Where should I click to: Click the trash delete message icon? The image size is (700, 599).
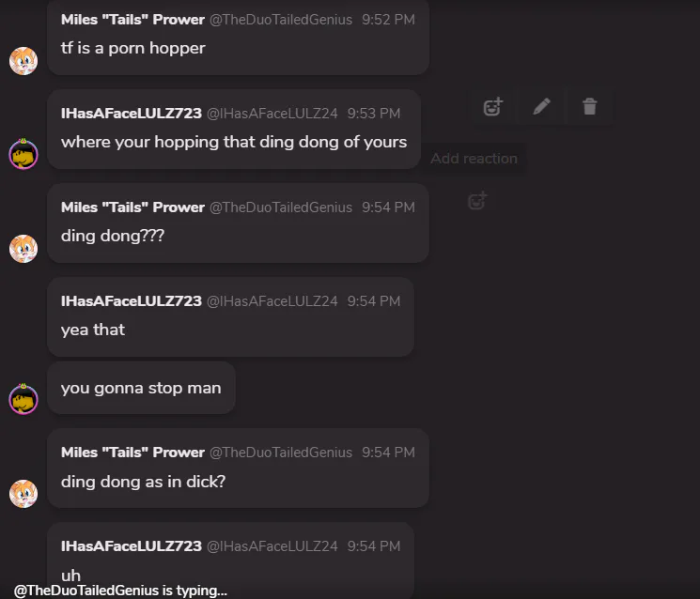pyautogui.click(x=590, y=107)
